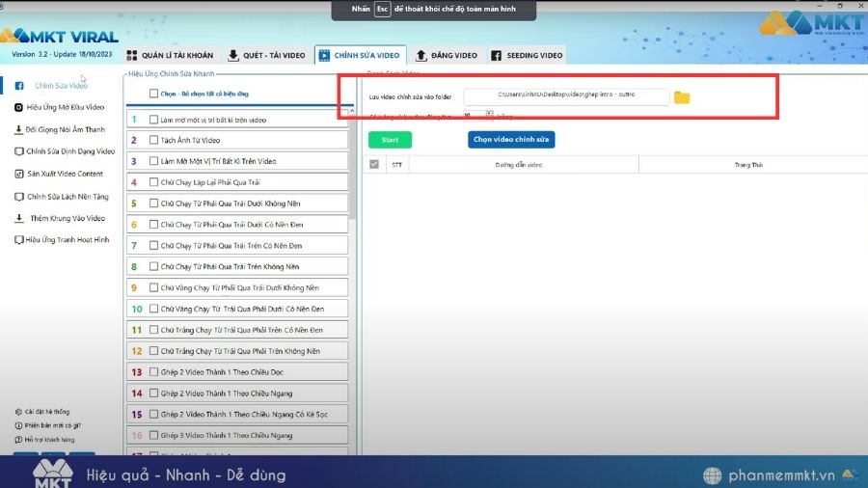Check Ghép 2 Video Thành 1 Theo Chiều Dọc

[x=154, y=372]
